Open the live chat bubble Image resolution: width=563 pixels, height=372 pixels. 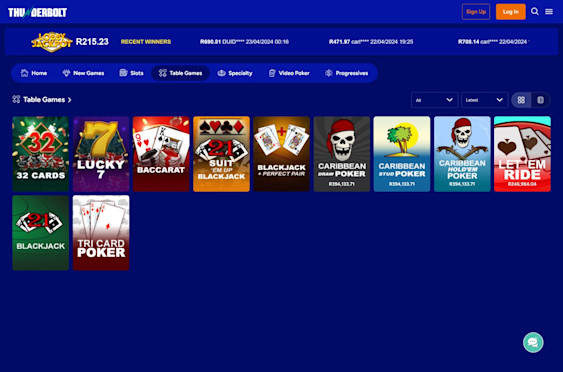coord(533,343)
